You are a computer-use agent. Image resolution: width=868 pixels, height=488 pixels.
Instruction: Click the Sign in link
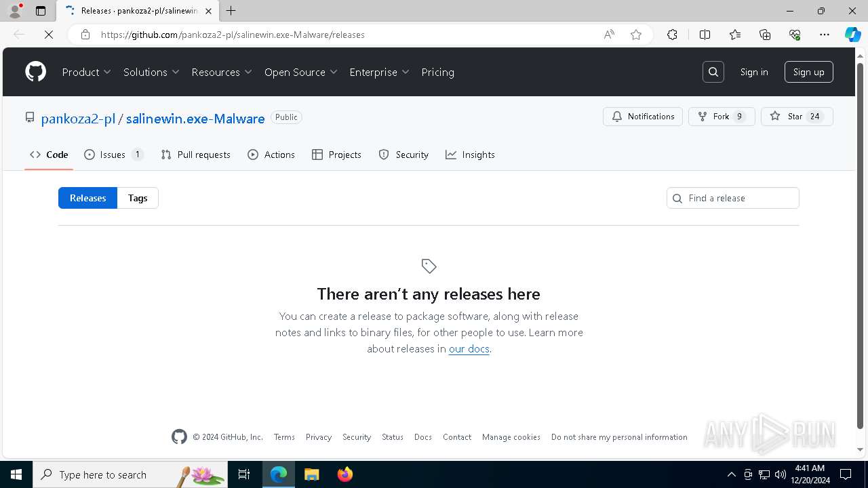click(x=754, y=72)
